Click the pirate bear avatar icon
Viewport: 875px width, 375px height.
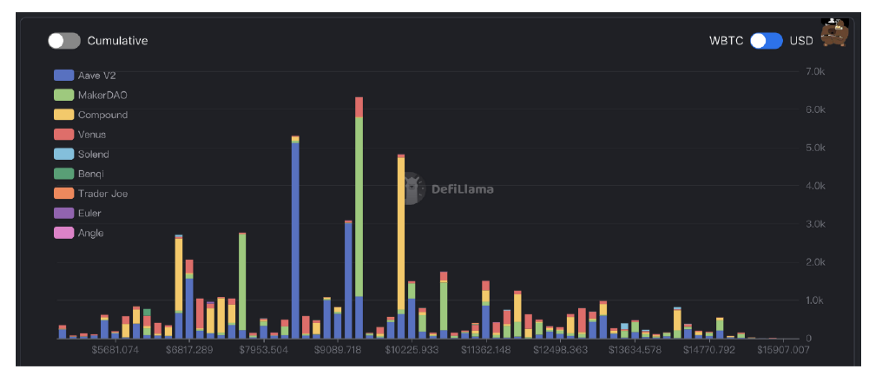[834, 32]
